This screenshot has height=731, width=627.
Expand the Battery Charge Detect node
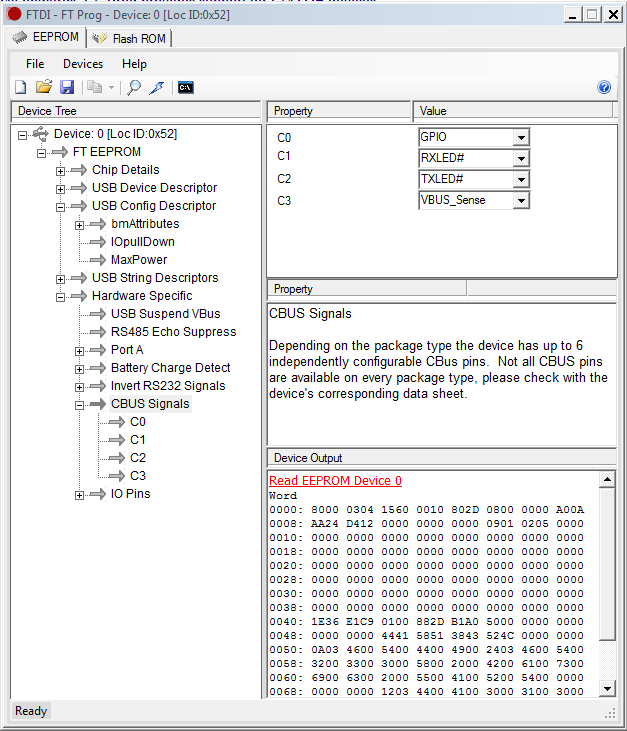click(x=80, y=369)
